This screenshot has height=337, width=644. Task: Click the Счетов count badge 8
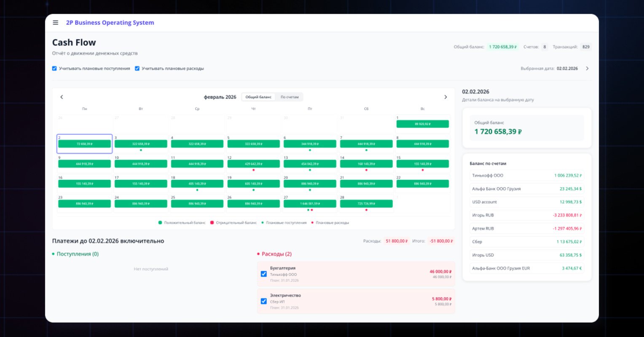tap(545, 47)
